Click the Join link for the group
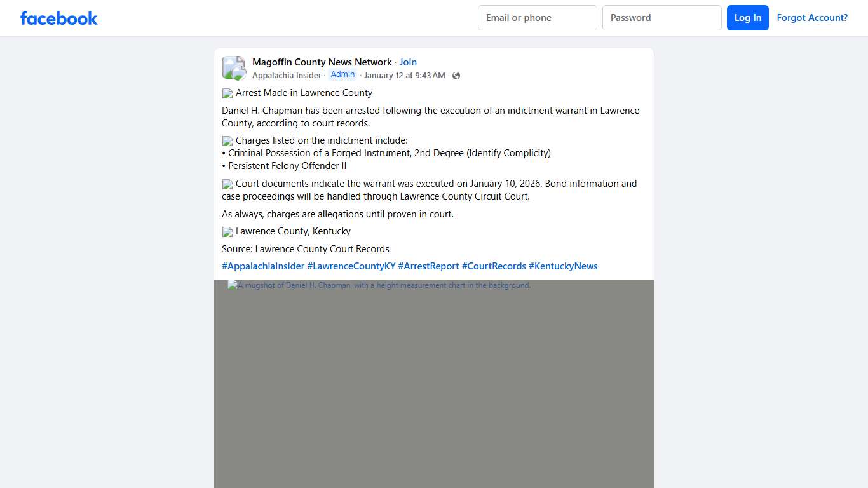 point(407,62)
